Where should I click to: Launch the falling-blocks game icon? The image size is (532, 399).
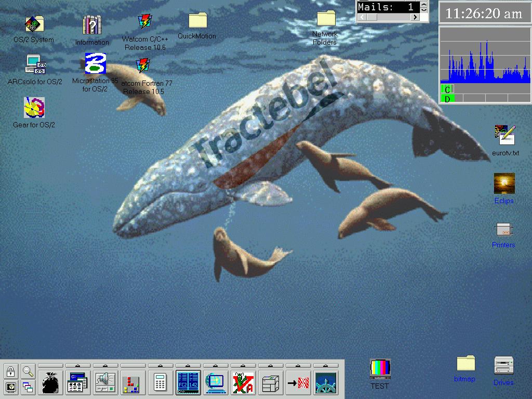pyautogui.click(x=133, y=383)
